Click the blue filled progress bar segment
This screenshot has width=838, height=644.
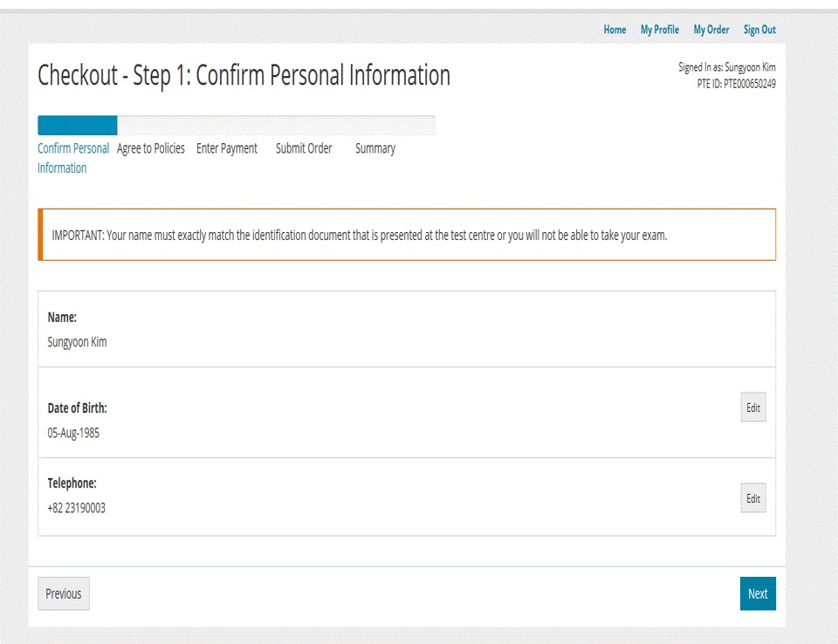pyautogui.click(x=78, y=126)
